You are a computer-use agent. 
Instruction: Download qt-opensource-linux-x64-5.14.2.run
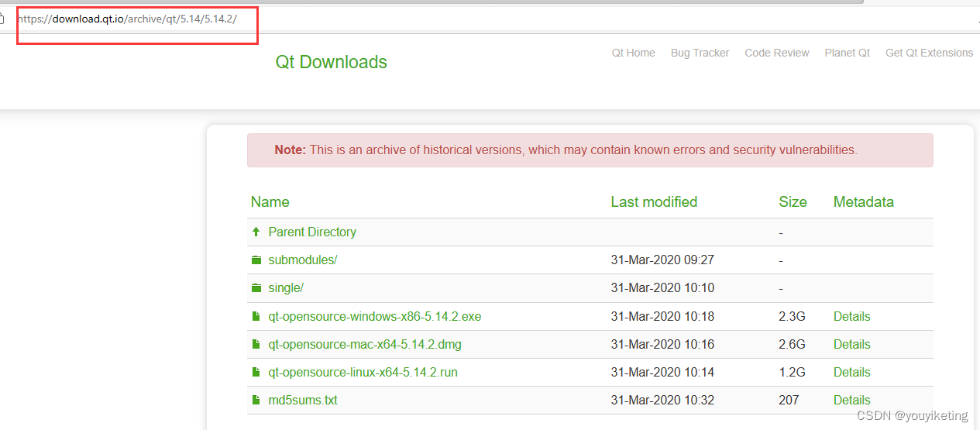pyautogui.click(x=363, y=372)
